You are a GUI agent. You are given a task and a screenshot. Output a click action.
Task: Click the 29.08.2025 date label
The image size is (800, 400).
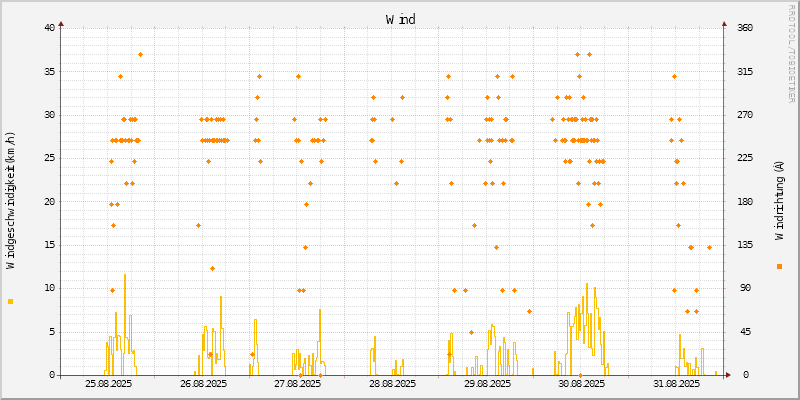click(x=486, y=384)
